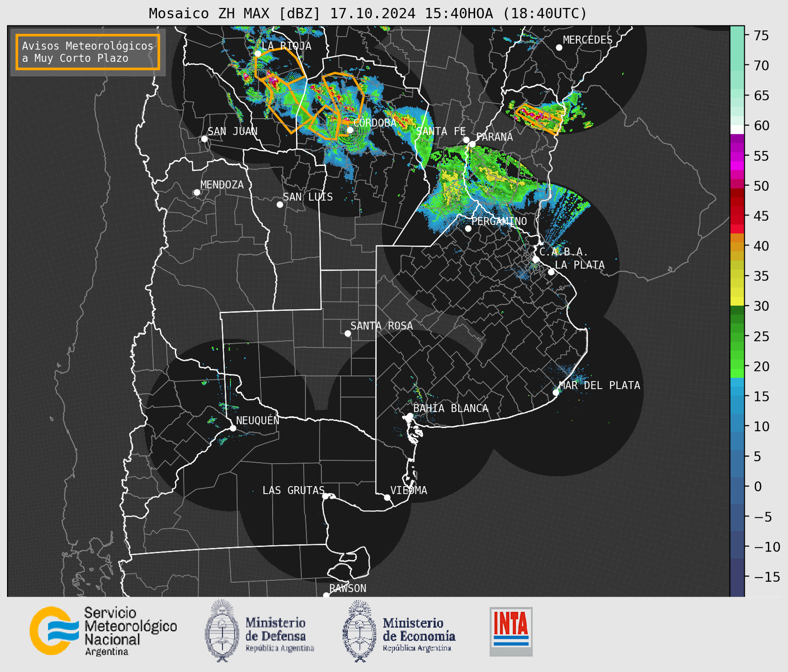Click the Bahía Blanca label
788x672 pixels.
(x=451, y=408)
